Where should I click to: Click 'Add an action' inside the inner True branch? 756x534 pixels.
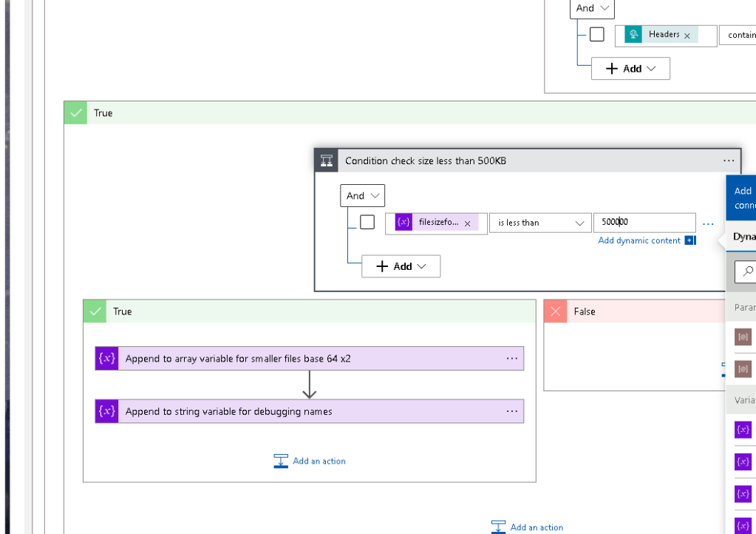(x=310, y=462)
